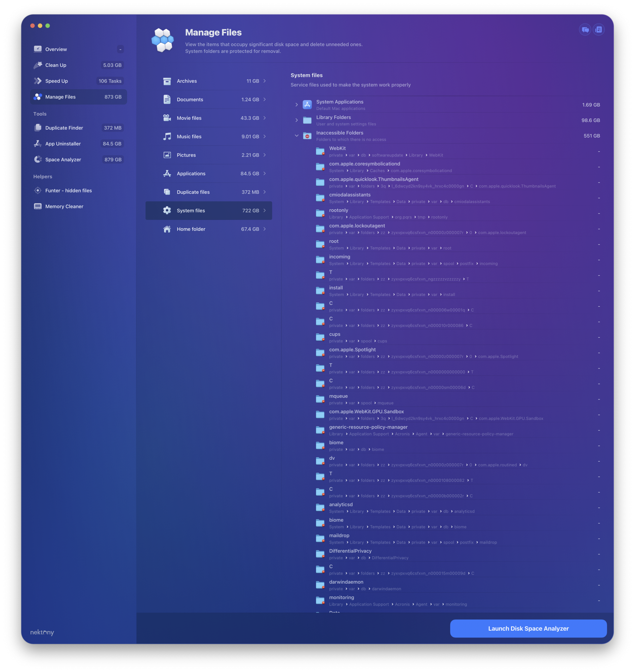Screen dimensions: 635x672
Task: Click the Duplicate files category icon
Action: [167, 192]
